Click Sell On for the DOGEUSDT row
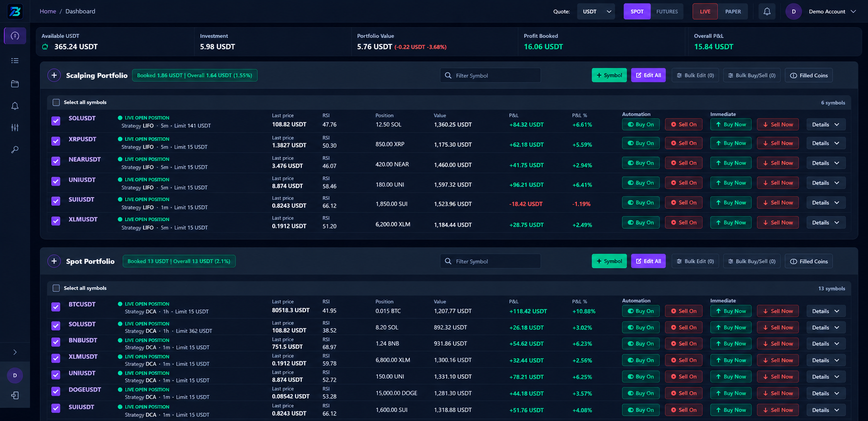The width and height of the screenshot is (868, 421). pyautogui.click(x=683, y=394)
